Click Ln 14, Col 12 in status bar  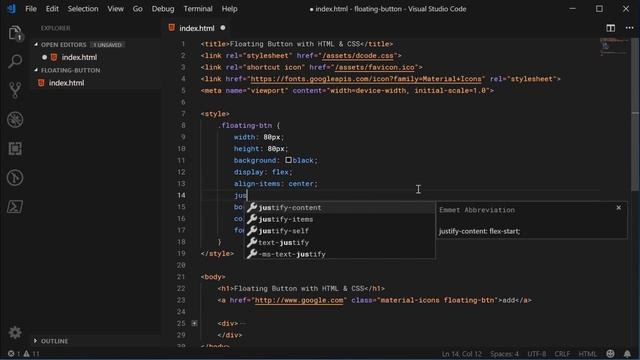[x=462, y=354]
